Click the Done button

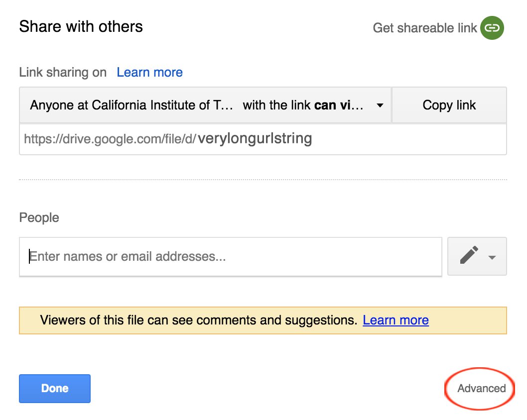55,388
